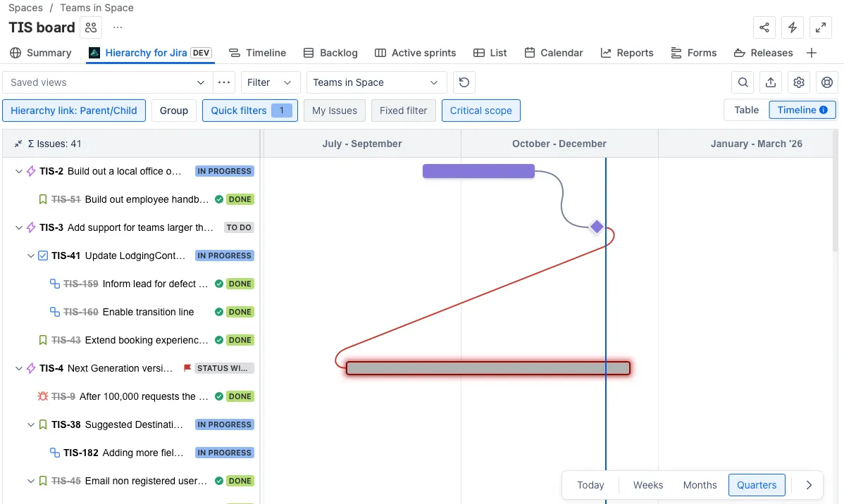The height and width of the screenshot is (504, 844).
Task: Click the story bookmark icon of TIS-51
Action: pyautogui.click(x=43, y=199)
